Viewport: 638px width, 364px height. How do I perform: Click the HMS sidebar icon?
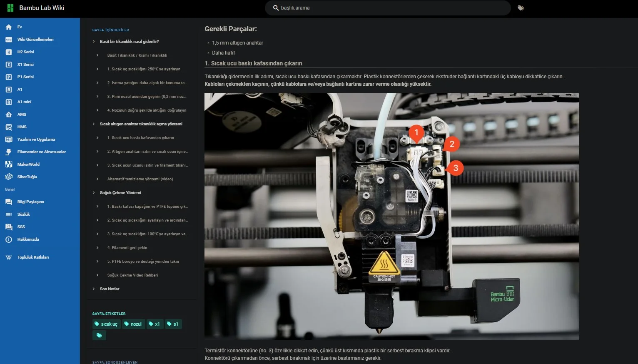(x=9, y=127)
